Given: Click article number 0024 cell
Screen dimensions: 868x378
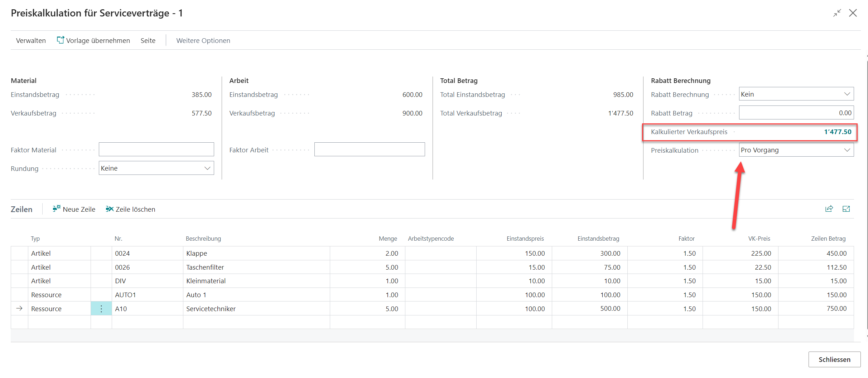Looking at the screenshot, I should [147, 253].
